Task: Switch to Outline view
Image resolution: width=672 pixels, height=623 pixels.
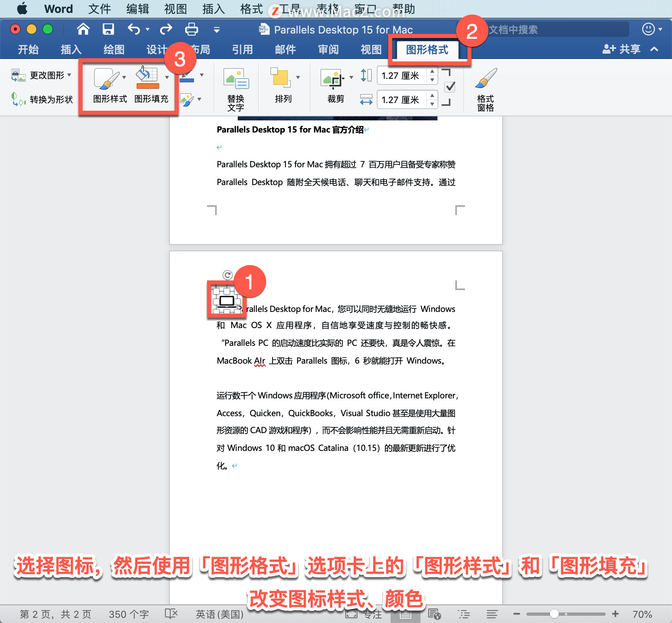Action: (464, 614)
